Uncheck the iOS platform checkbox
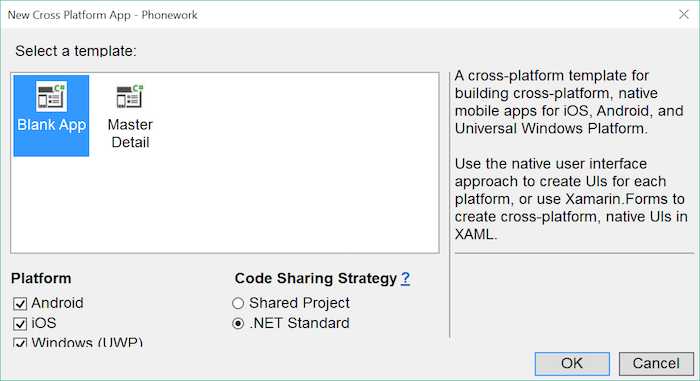 (20, 323)
